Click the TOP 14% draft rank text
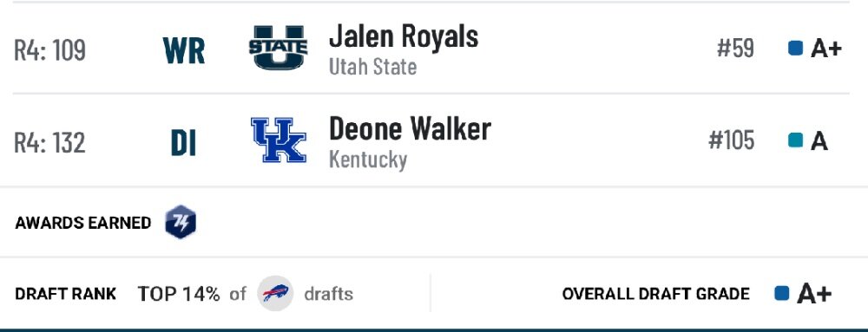This screenshot has width=868, height=332. pyautogui.click(x=178, y=294)
